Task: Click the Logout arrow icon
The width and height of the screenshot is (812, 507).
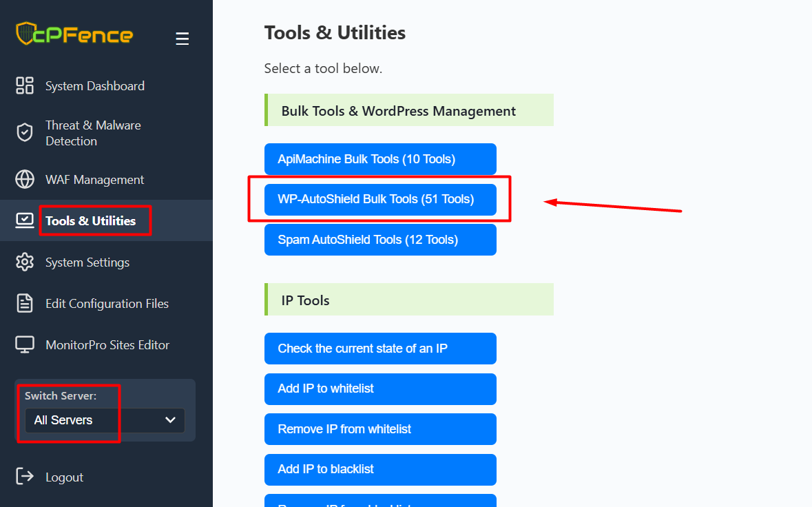Action: click(x=25, y=477)
